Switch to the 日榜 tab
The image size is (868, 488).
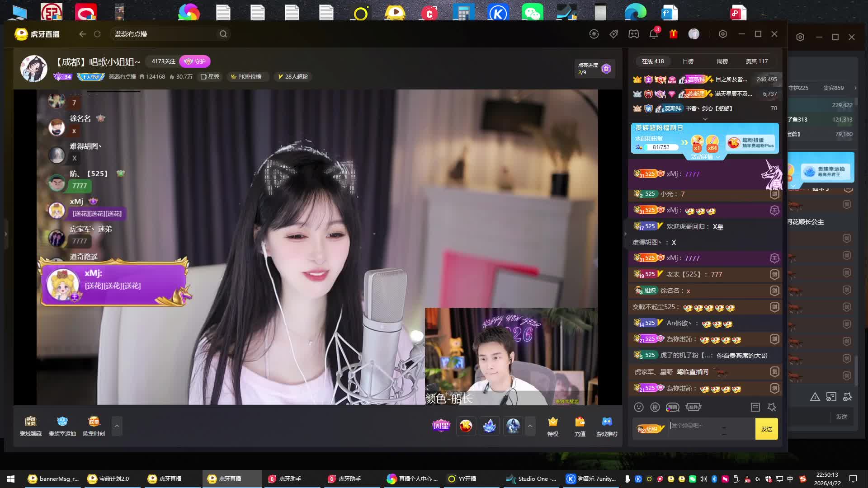pyautogui.click(x=688, y=61)
